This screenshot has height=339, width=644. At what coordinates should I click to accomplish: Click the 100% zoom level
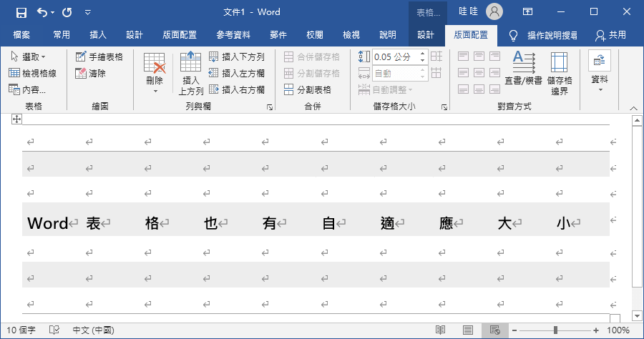tap(618, 330)
